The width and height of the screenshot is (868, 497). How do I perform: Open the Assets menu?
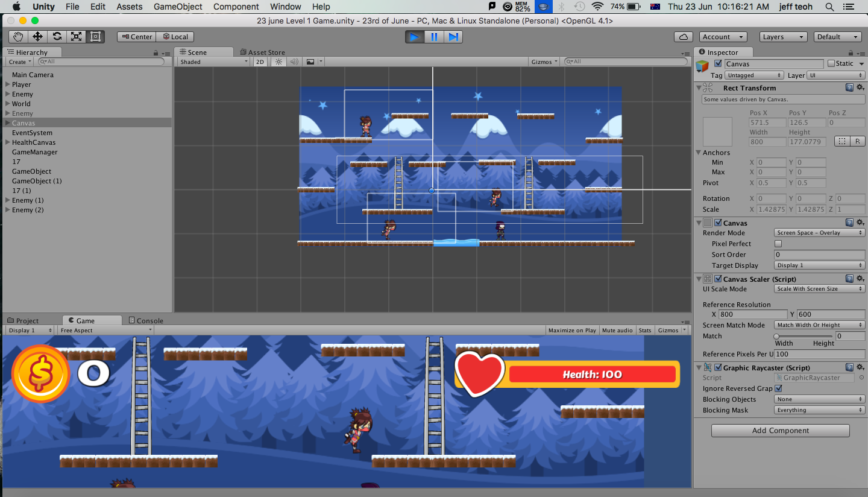coord(130,7)
